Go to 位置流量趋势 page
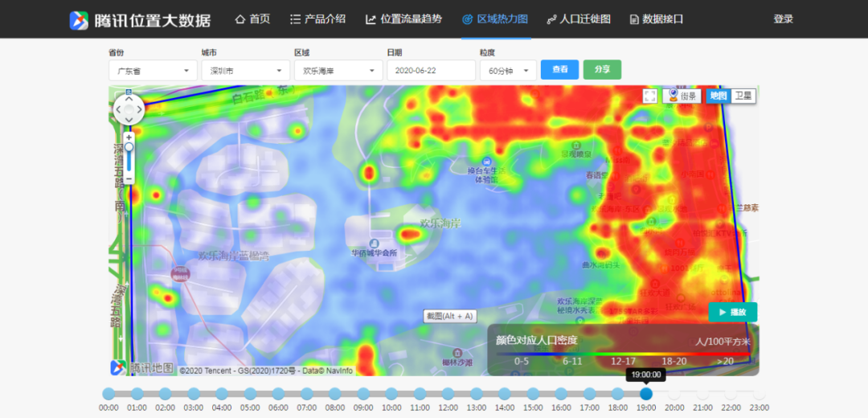This screenshot has height=418, width=868. tap(404, 19)
